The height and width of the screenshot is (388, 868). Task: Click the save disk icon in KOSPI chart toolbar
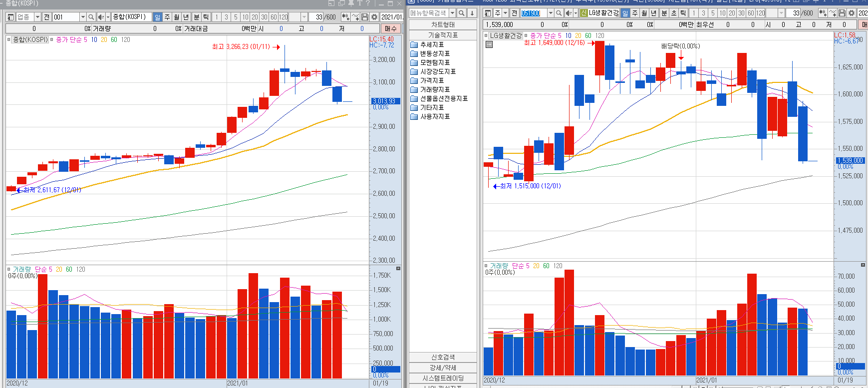[x=365, y=17]
